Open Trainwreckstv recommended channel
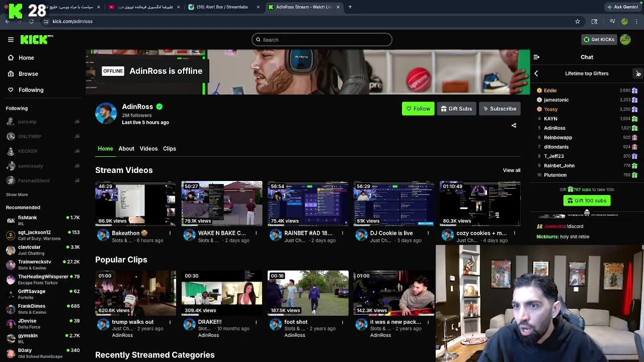 tap(43, 264)
